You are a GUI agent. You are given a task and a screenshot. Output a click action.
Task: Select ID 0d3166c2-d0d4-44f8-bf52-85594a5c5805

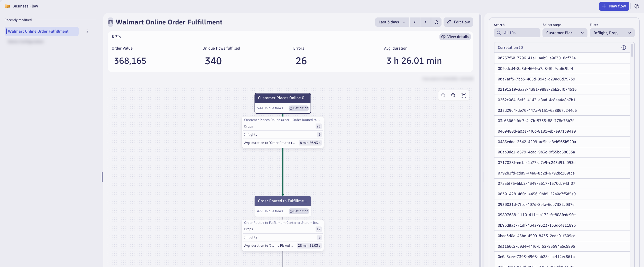[x=562, y=246]
